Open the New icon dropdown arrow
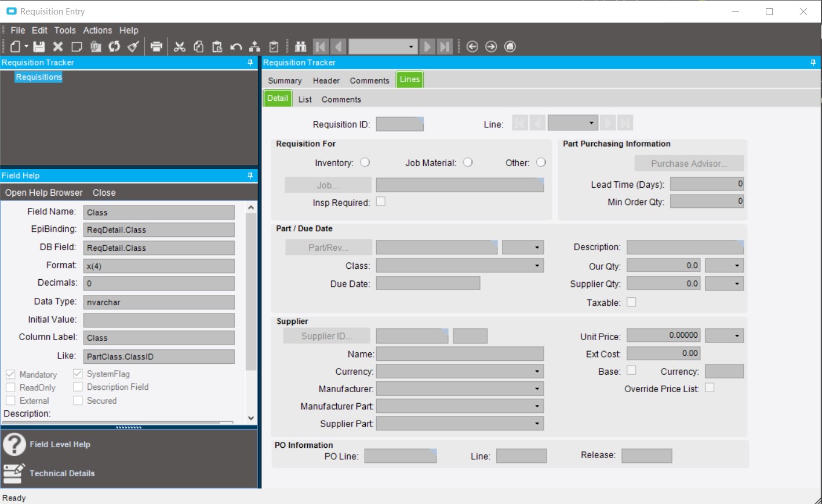The height and width of the screenshot is (504, 822). point(26,47)
